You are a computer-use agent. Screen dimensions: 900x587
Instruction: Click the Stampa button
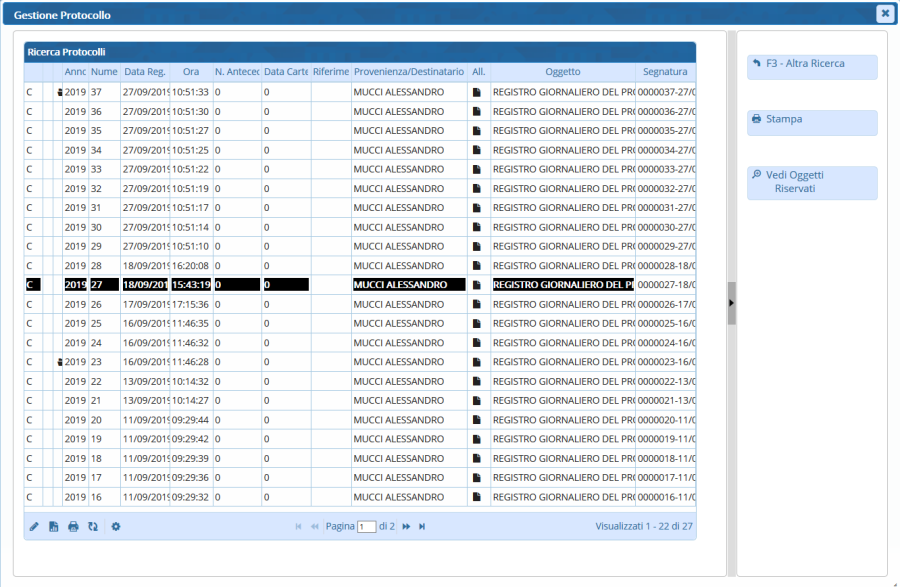coord(812,121)
